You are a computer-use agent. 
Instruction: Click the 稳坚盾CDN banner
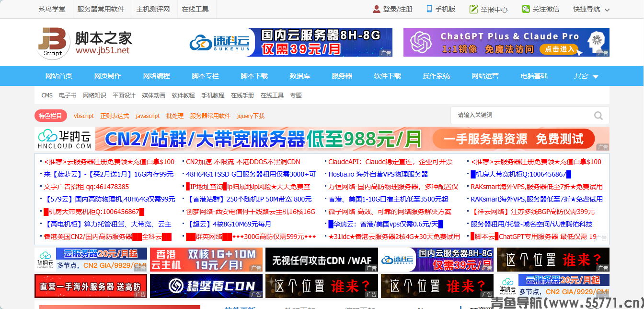[206, 286]
